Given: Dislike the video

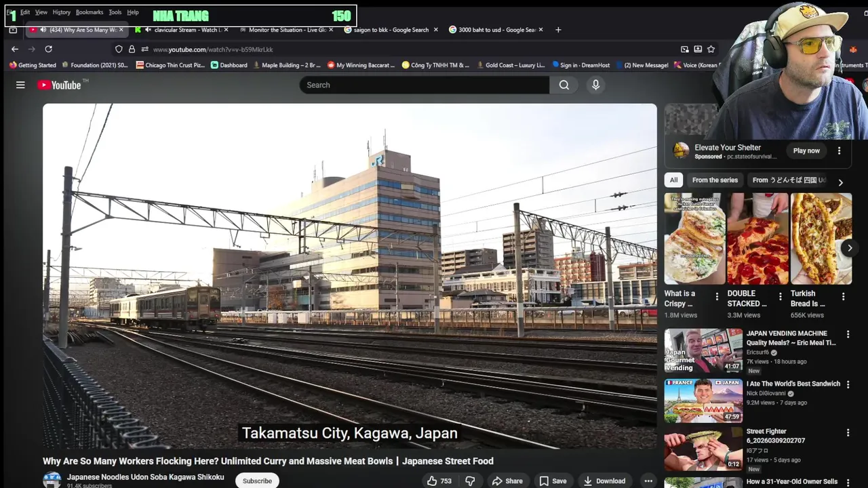Looking at the screenshot, I should (470, 481).
